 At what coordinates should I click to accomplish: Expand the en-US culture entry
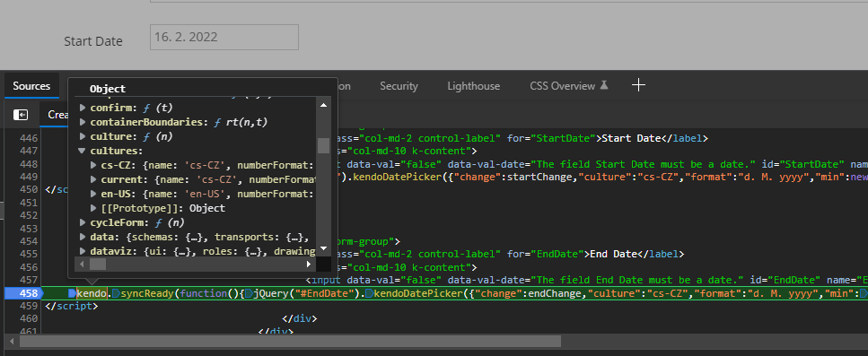(93, 194)
